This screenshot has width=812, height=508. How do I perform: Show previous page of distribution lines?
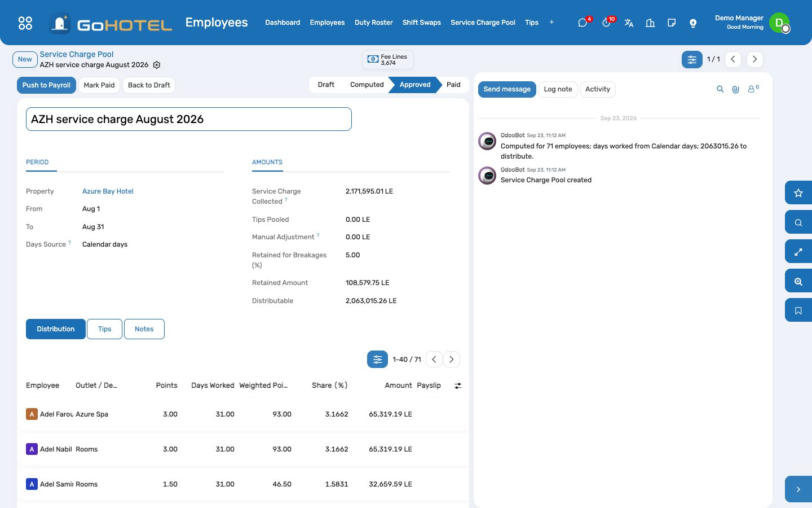coord(434,360)
